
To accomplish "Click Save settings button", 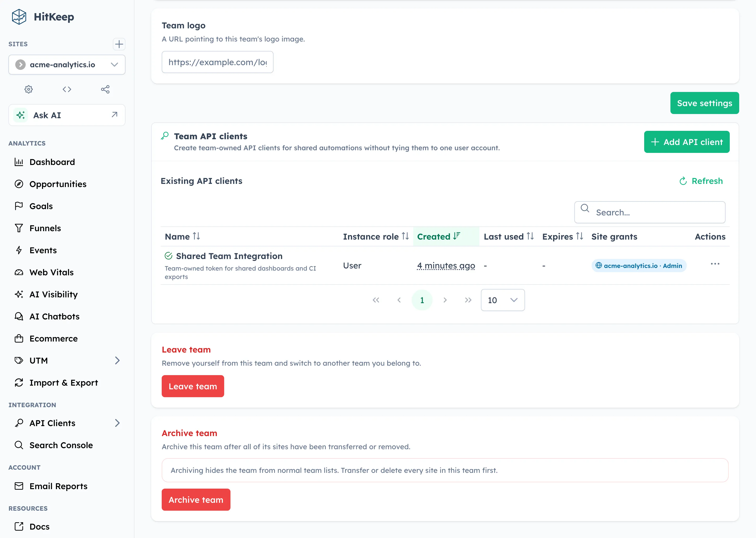I will pyautogui.click(x=704, y=103).
